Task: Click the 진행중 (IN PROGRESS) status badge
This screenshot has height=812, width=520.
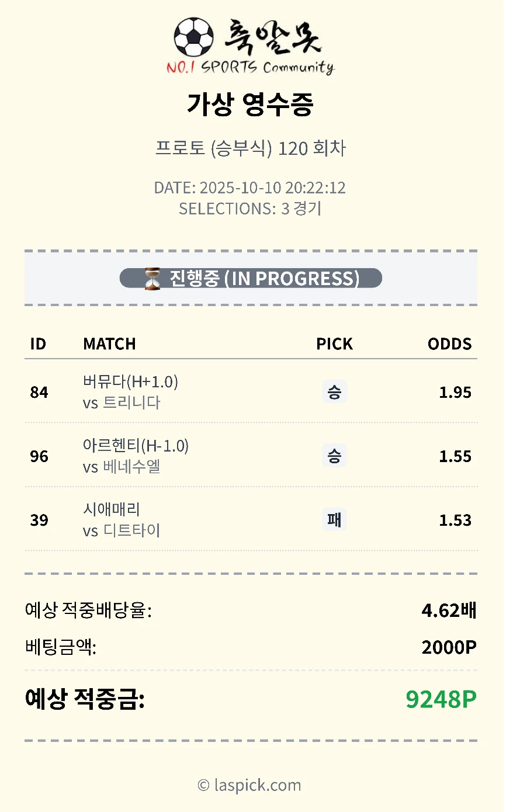Action: (251, 279)
